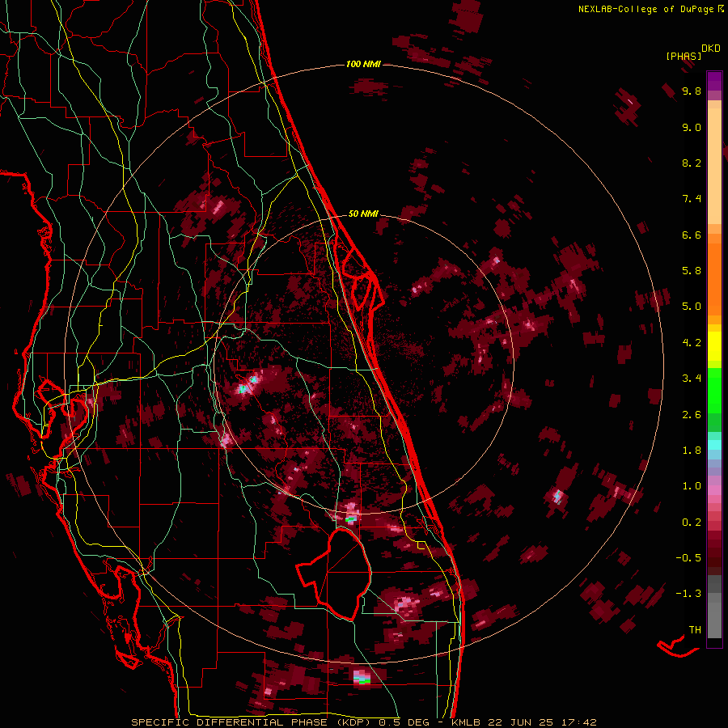Image resolution: width=728 pixels, height=728 pixels.
Task: Click the -0.5 value on the color scale
Action: pos(688,558)
